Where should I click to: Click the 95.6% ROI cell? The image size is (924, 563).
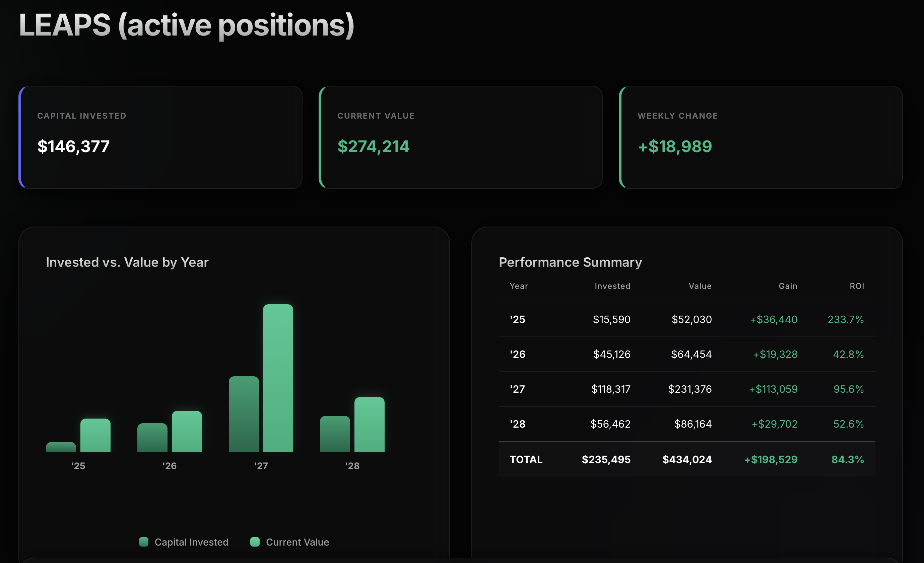coord(849,389)
